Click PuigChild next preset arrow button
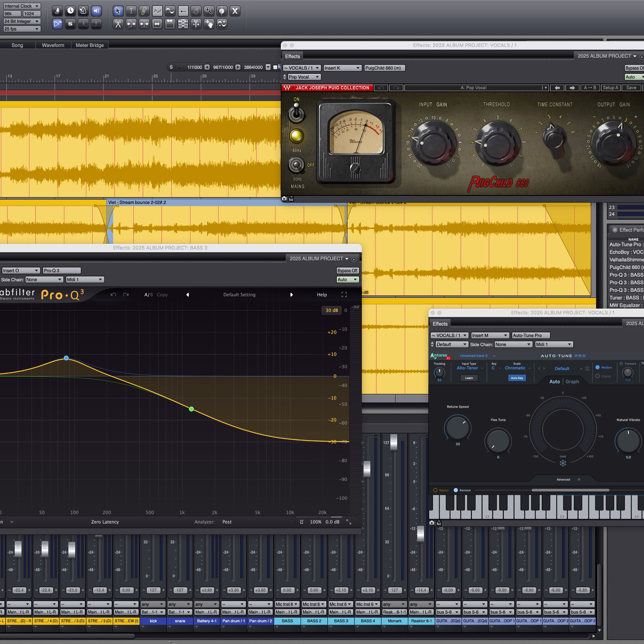The height and width of the screenshot is (644, 644). [x=572, y=88]
